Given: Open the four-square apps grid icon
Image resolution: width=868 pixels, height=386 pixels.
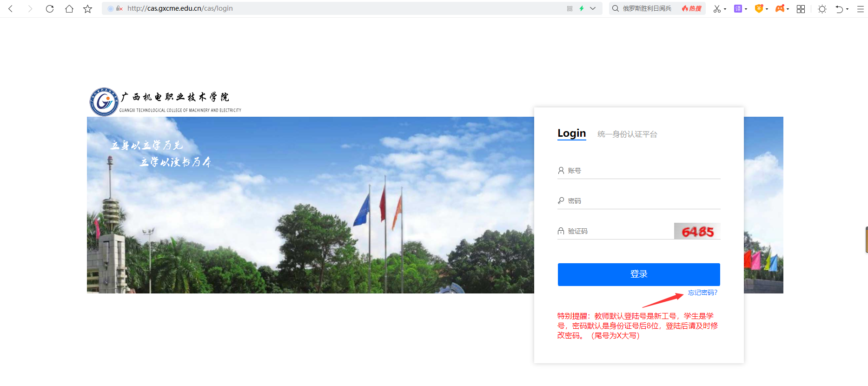Looking at the screenshot, I should point(801,9).
